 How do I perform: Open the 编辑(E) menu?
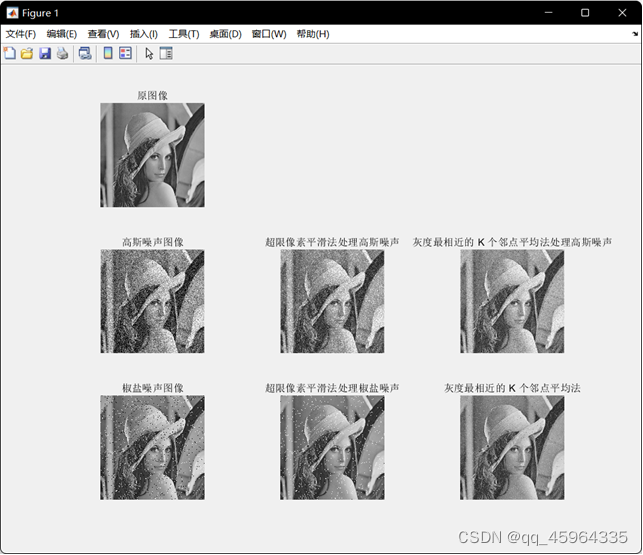point(62,34)
